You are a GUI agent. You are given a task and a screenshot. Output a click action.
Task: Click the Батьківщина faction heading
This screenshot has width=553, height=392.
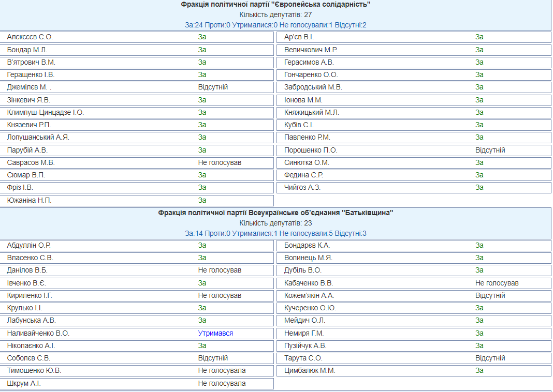275,213
